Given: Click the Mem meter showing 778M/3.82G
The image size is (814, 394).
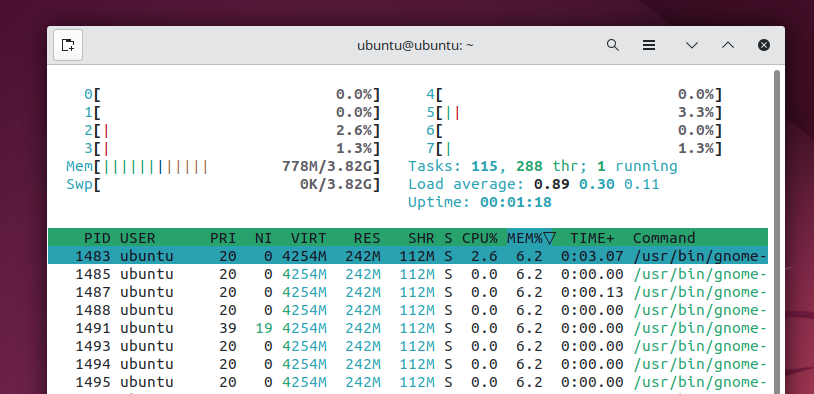Looking at the screenshot, I should (223, 167).
